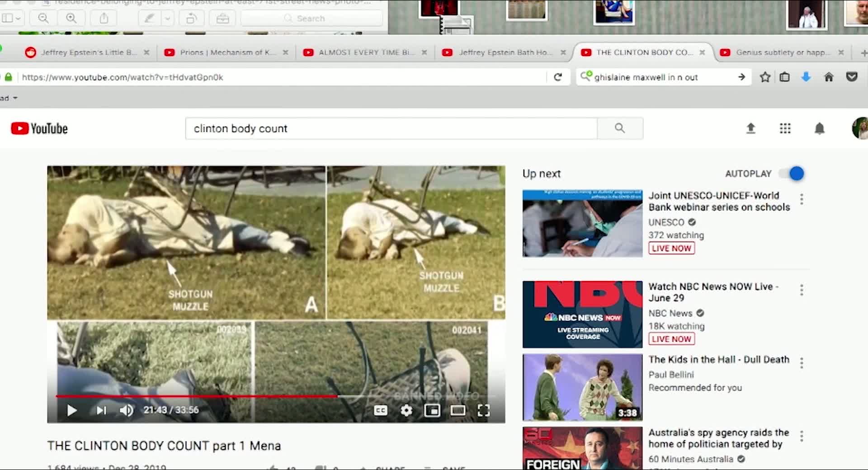Open options menu for NBC News video
Viewport: 868px width, 470px height.
pos(802,290)
